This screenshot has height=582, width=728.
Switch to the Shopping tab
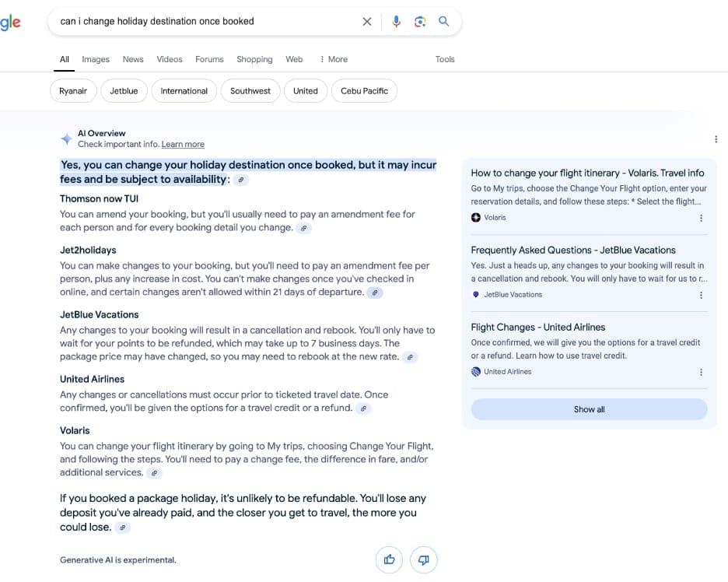(x=254, y=59)
